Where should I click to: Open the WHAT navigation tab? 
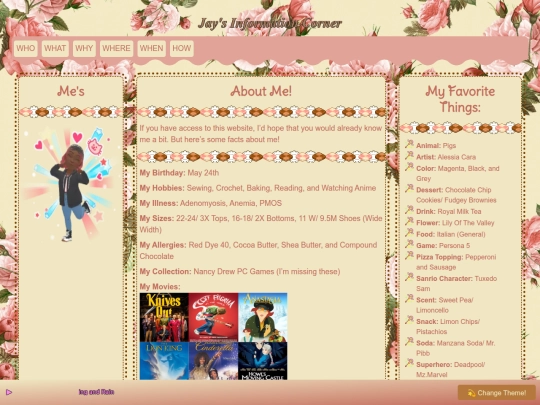pyautogui.click(x=55, y=48)
